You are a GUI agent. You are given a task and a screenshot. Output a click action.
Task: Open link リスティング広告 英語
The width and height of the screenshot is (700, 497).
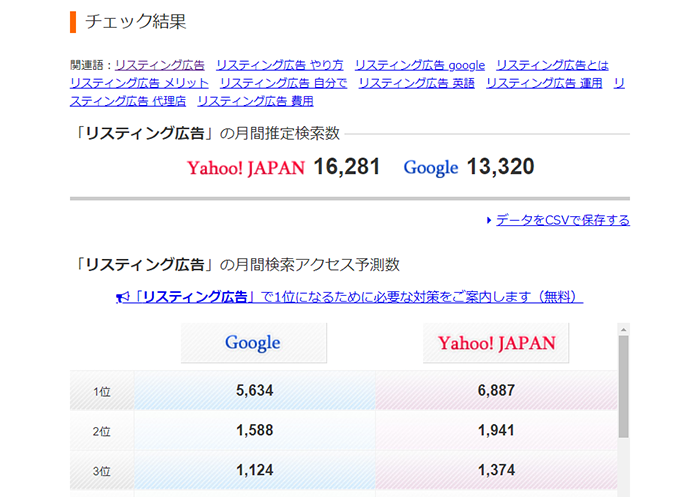click(x=417, y=83)
